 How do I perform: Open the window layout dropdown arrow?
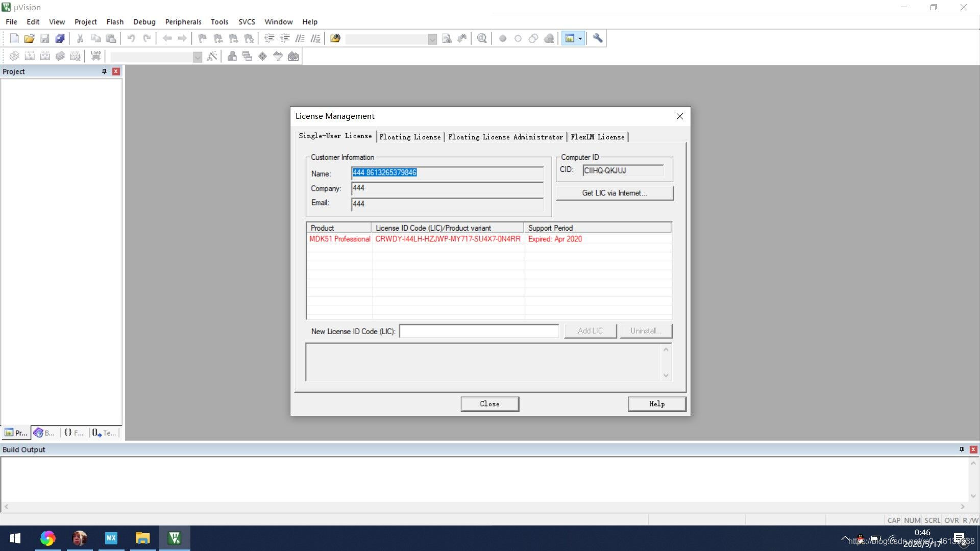click(x=580, y=38)
